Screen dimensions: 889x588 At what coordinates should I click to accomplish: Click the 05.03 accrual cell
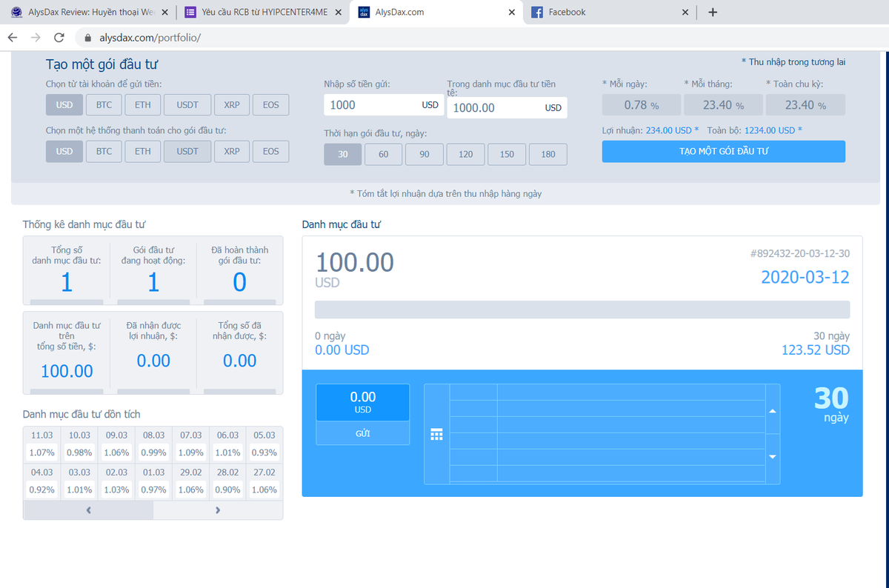point(264,444)
